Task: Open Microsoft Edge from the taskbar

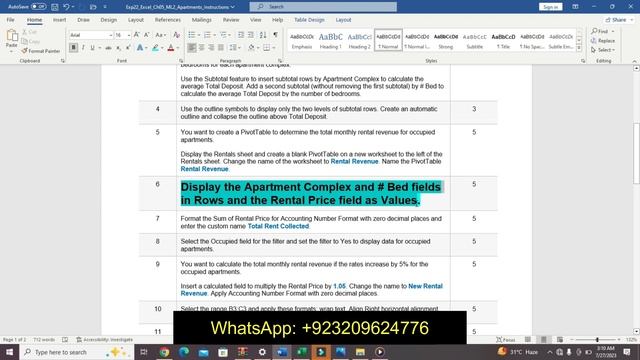Action: [x=184, y=352]
